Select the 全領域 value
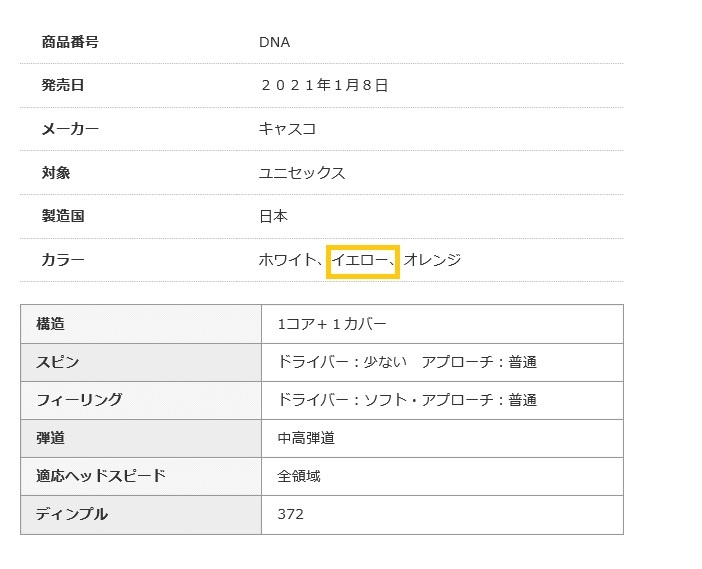The width and height of the screenshot is (702, 569). [299, 476]
